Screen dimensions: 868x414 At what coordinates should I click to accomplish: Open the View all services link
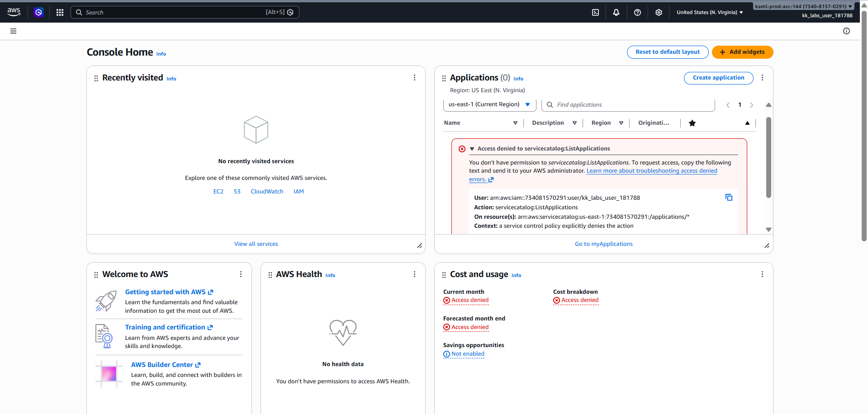256,244
